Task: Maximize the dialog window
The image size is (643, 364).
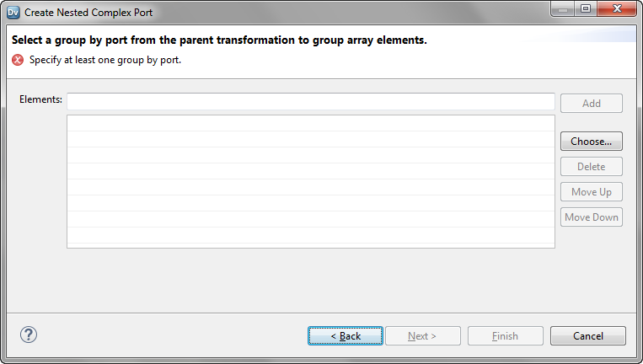Action: click(585, 8)
